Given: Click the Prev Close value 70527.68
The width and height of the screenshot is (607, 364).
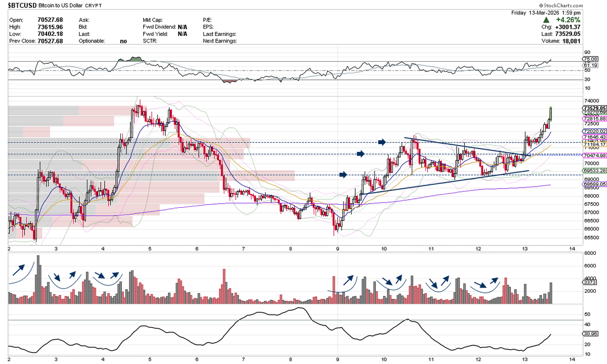Looking at the screenshot, I should point(50,41).
